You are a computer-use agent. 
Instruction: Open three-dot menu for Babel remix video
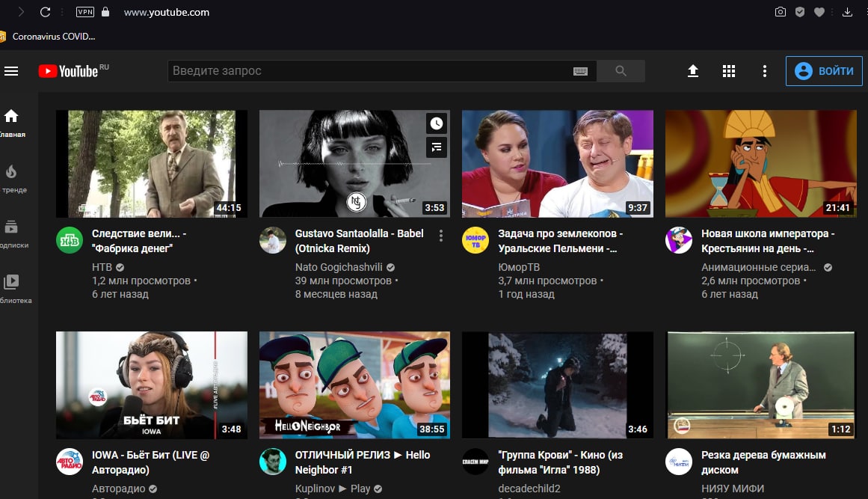[440, 236]
